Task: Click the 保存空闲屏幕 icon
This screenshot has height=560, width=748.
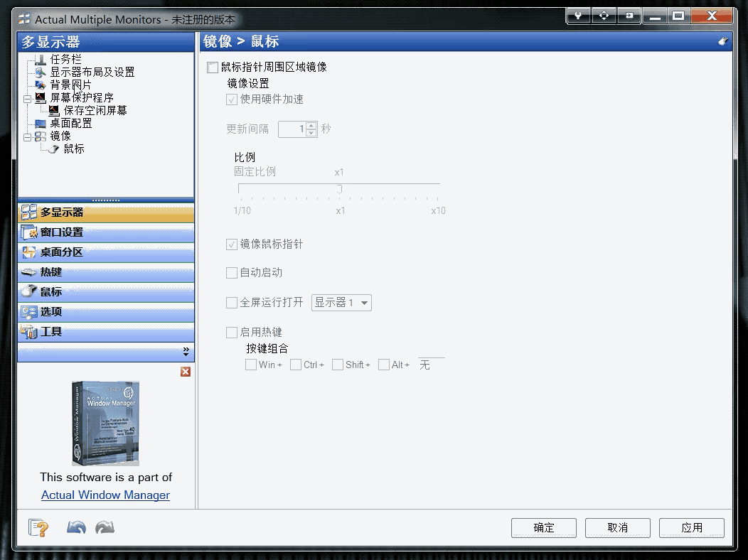Action: coord(54,111)
